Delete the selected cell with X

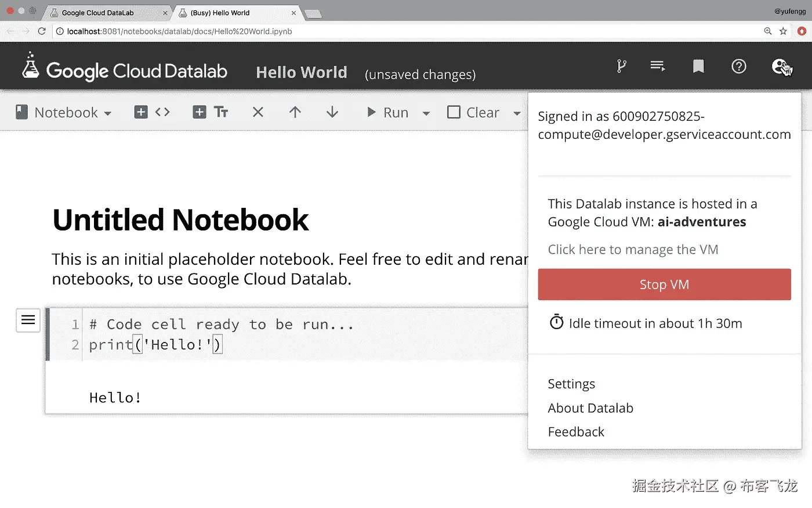[x=258, y=112]
